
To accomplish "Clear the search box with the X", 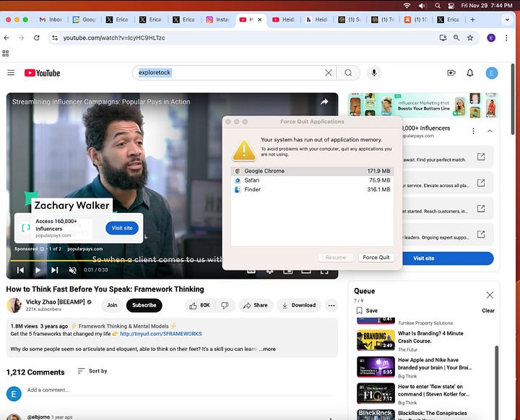I will (329, 73).
